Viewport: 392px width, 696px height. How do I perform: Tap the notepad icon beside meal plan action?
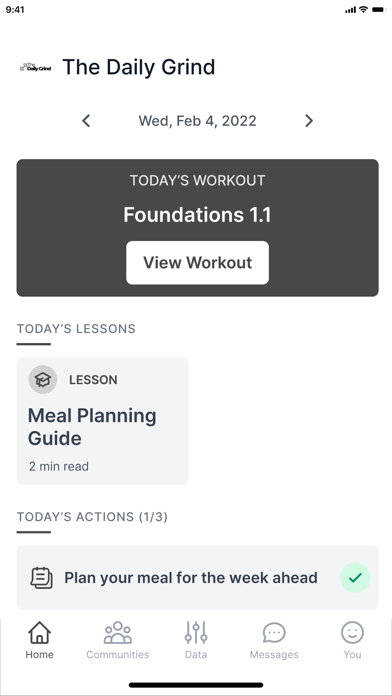(41, 578)
